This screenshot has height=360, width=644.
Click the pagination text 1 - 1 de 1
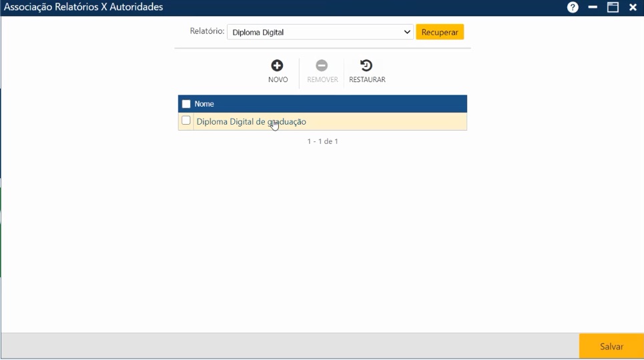pyautogui.click(x=322, y=141)
